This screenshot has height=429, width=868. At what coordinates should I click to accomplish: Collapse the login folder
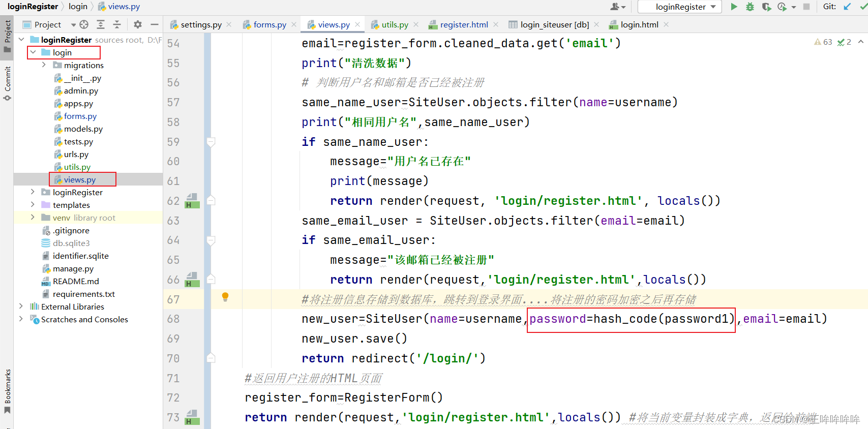pyautogui.click(x=33, y=52)
